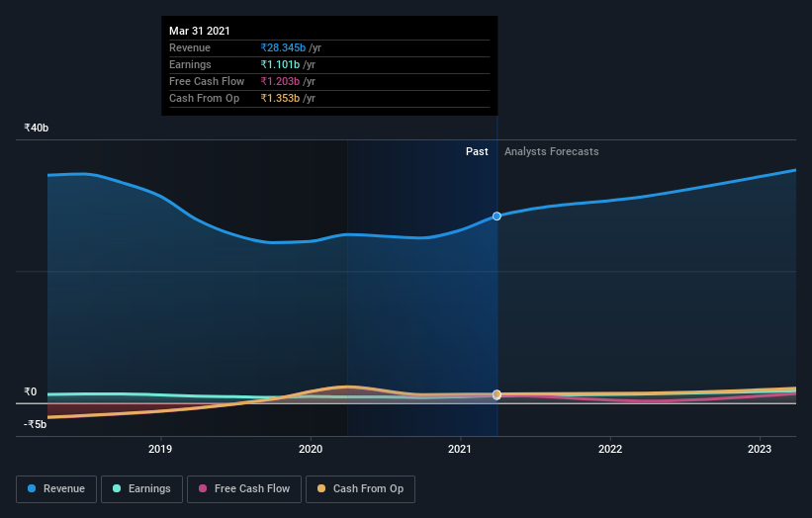Screen dimensions: 812x518
Task: Click the Free Cash Flow label in tooltip
Action: click(x=207, y=81)
